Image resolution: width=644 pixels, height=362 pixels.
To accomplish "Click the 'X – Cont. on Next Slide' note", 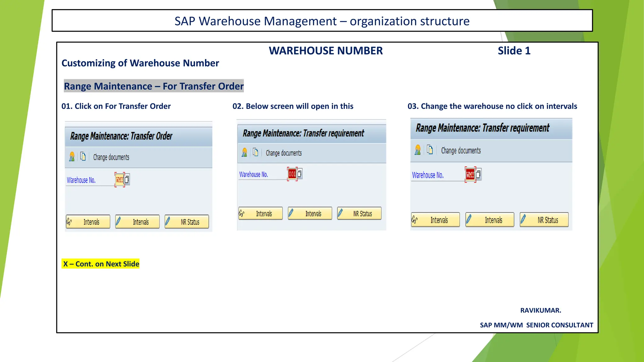I will [101, 264].
